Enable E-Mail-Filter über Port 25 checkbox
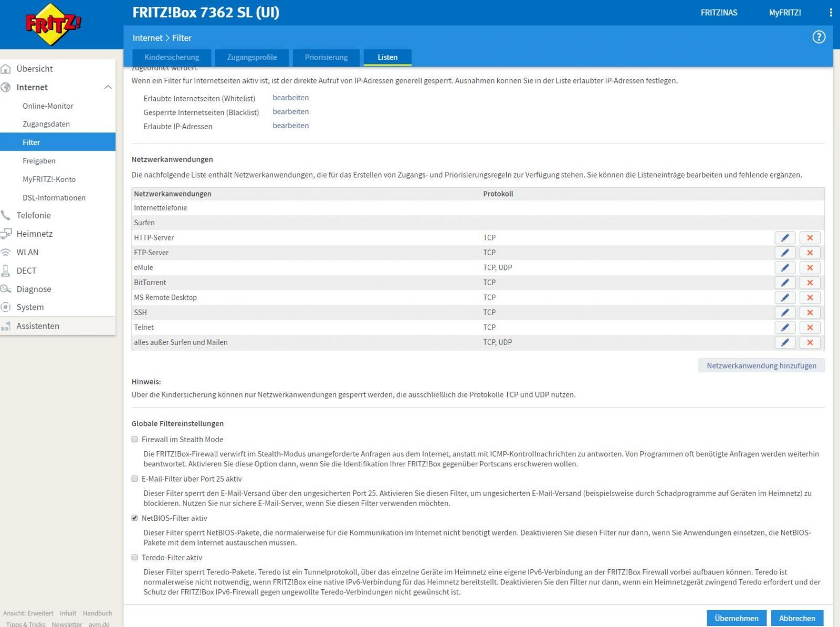This screenshot has width=840, height=627. pyautogui.click(x=134, y=479)
